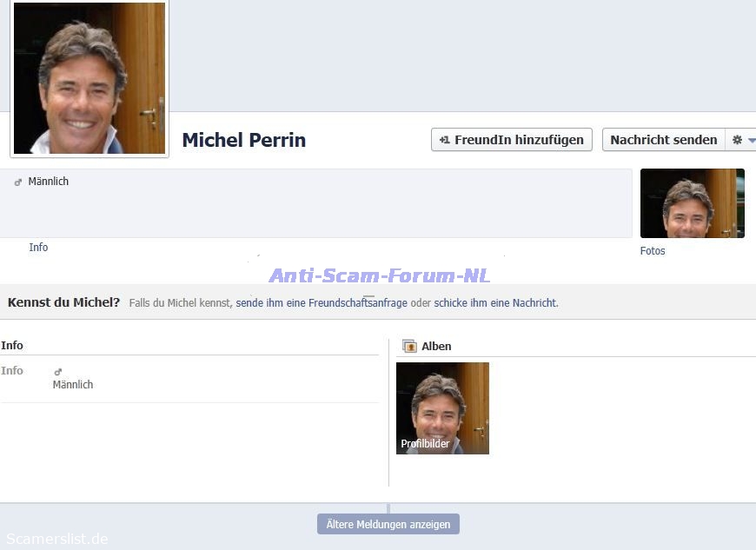Open the Profilbilder album thumbnail

point(442,408)
